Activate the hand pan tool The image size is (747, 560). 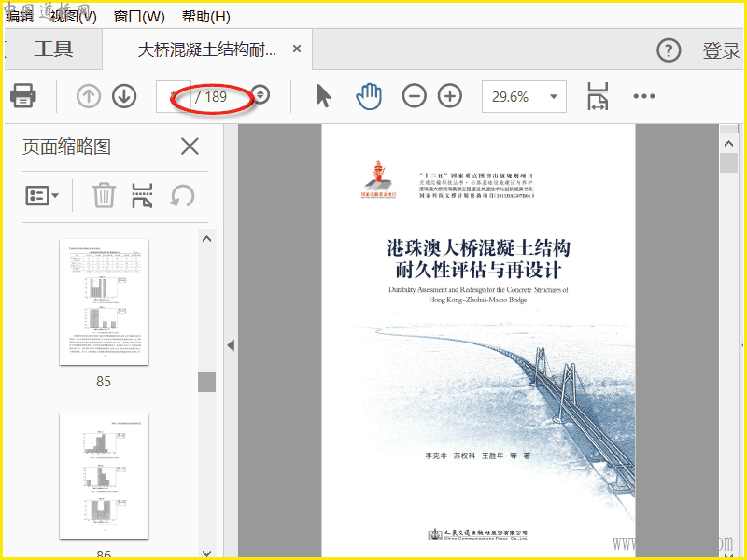[369, 96]
